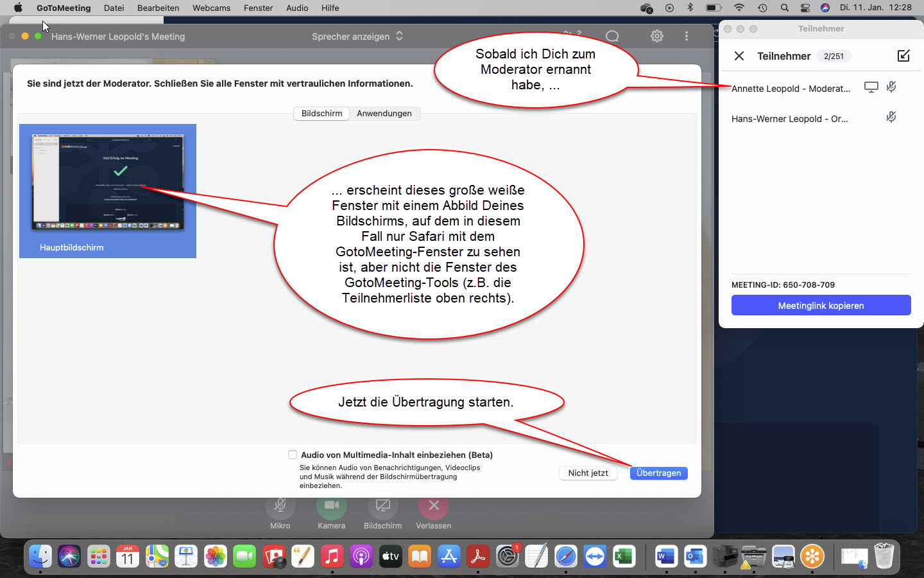Open Books from the Dock
This screenshot has width=924, height=578.
420,556
